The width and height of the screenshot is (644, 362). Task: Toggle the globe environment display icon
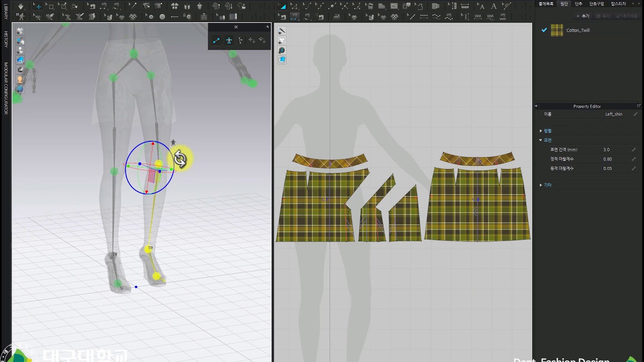20,89
